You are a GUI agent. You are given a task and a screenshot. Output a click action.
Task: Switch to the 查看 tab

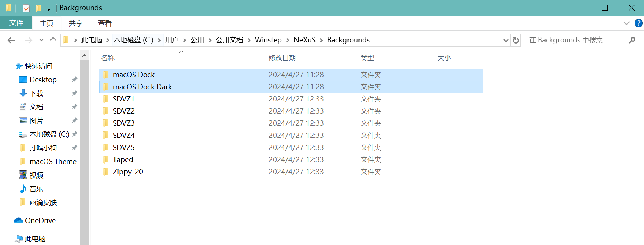click(105, 23)
